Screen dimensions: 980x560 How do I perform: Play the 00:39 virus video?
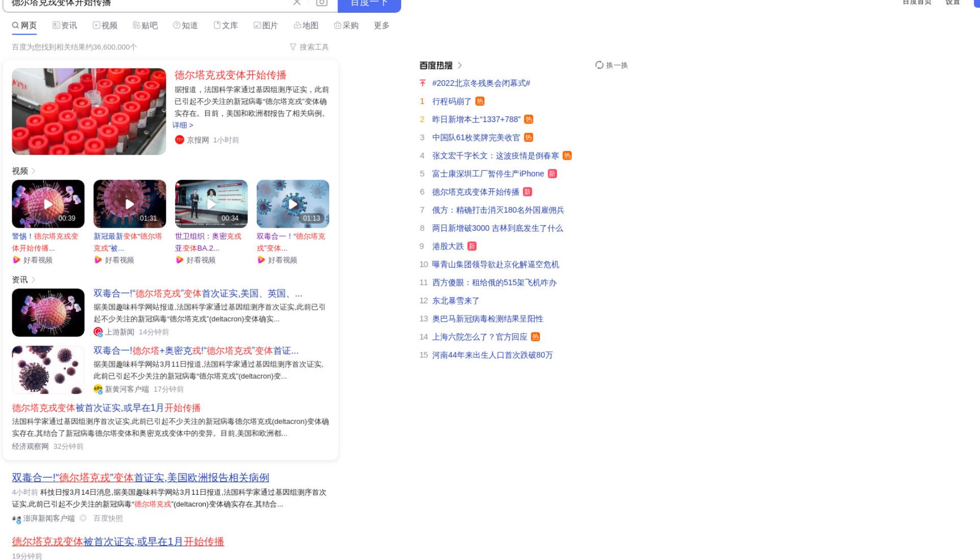click(48, 204)
